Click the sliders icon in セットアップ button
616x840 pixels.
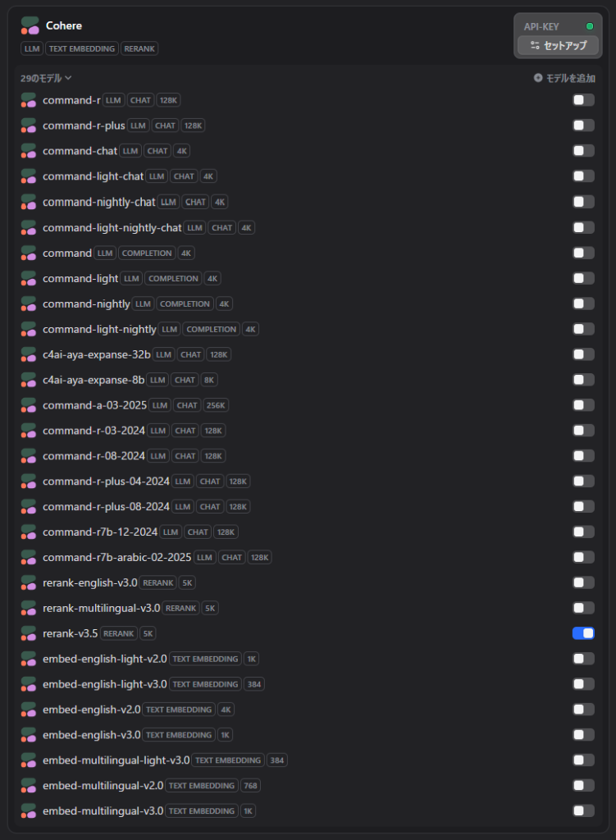tap(535, 46)
